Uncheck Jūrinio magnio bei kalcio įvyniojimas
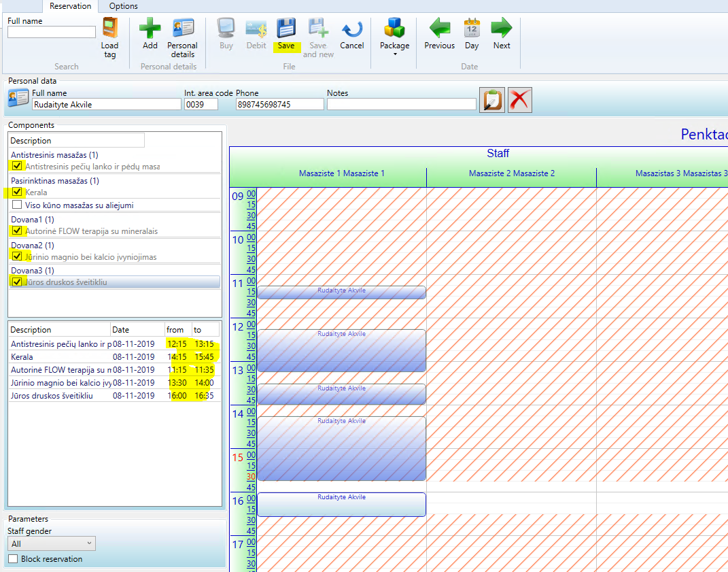The width and height of the screenshot is (728, 572). 17,256
